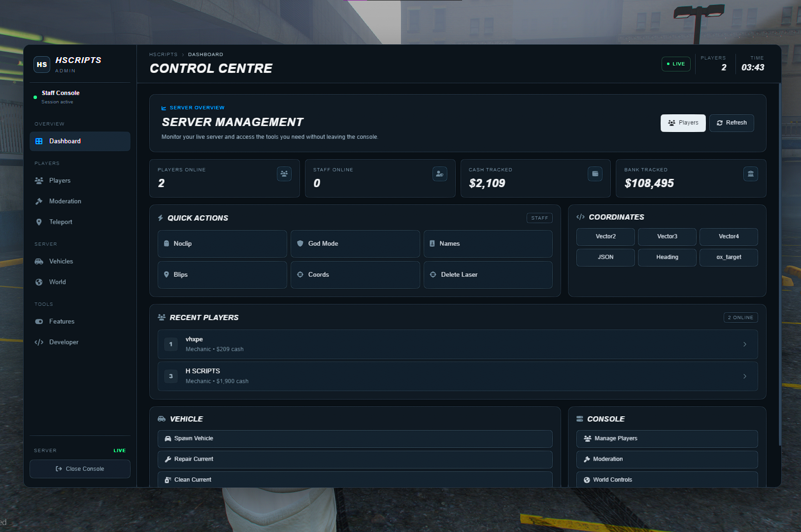Copy coordinates as Vector3
This screenshot has width=801, height=532.
[x=667, y=237]
